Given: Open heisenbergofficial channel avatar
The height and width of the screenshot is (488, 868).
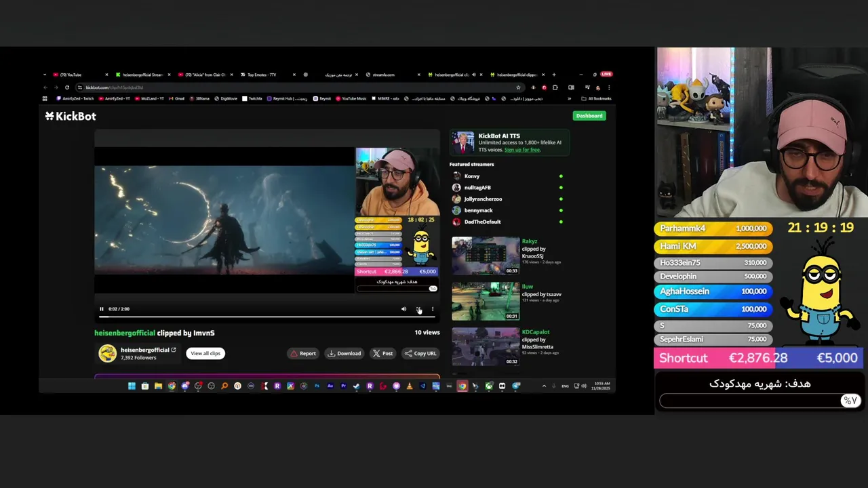Looking at the screenshot, I should pyautogui.click(x=107, y=353).
